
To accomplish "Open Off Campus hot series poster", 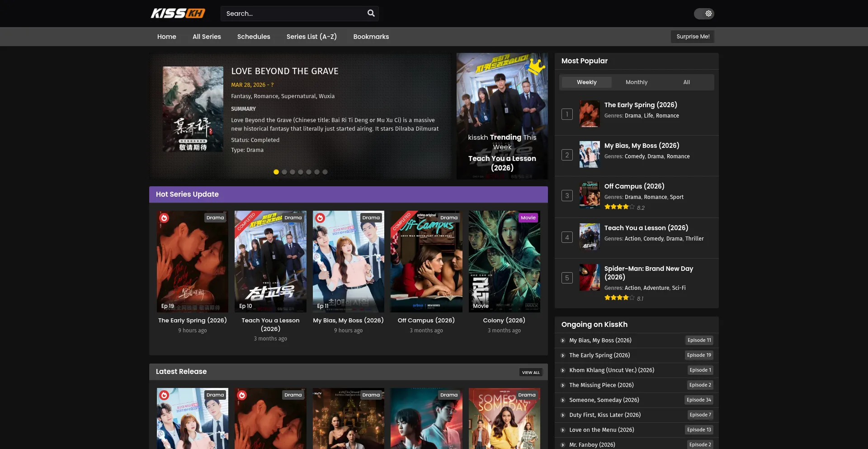I will [426, 261].
